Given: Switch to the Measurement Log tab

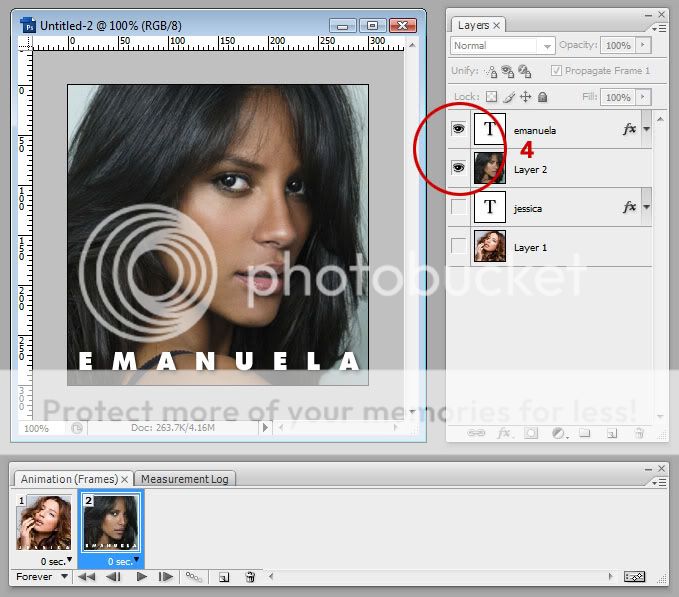Looking at the screenshot, I should click(x=185, y=479).
